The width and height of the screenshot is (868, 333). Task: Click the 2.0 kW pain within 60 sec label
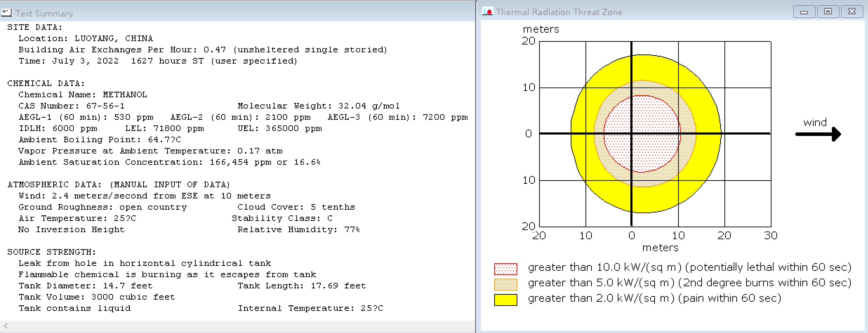pyautogui.click(x=655, y=299)
